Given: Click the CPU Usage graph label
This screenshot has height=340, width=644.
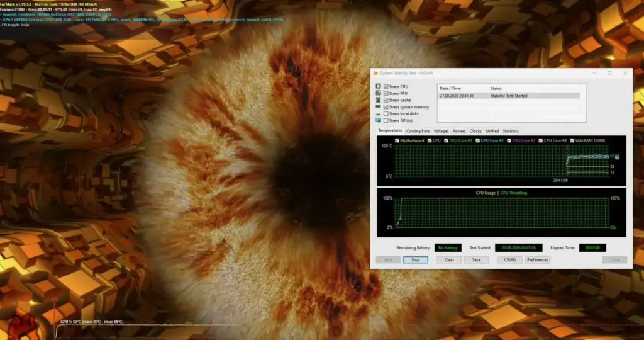Looking at the screenshot, I should [x=486, y=193].
